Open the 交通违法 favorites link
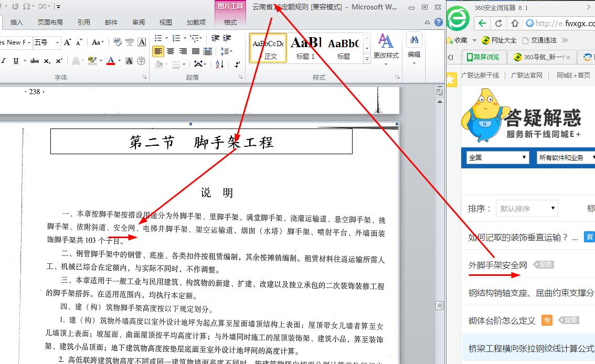Viewport: 595px width, 364px height. coord(539,40)
